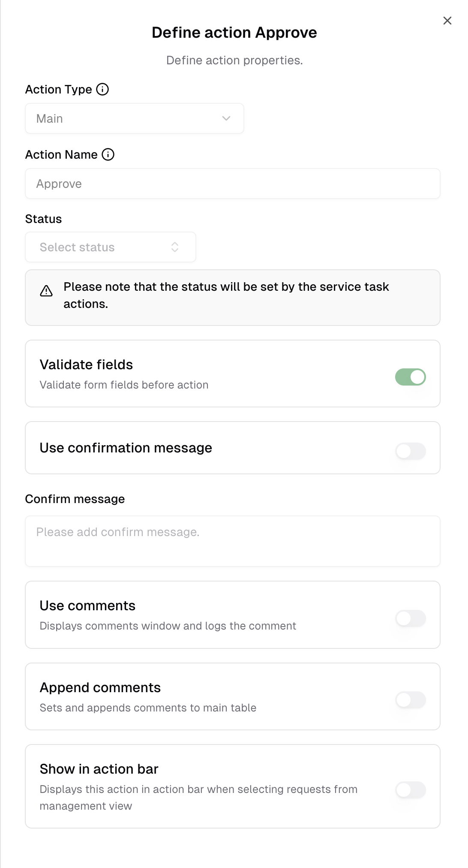
Task: Click the Validate fields card title
Action: (86, 365)
